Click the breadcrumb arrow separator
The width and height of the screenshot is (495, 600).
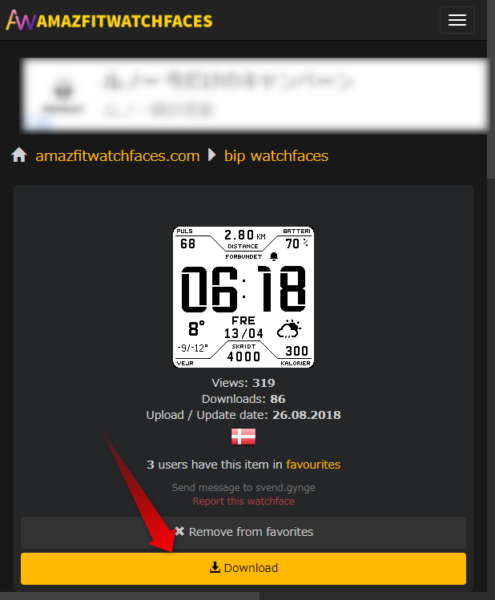[x=212, y=155]
